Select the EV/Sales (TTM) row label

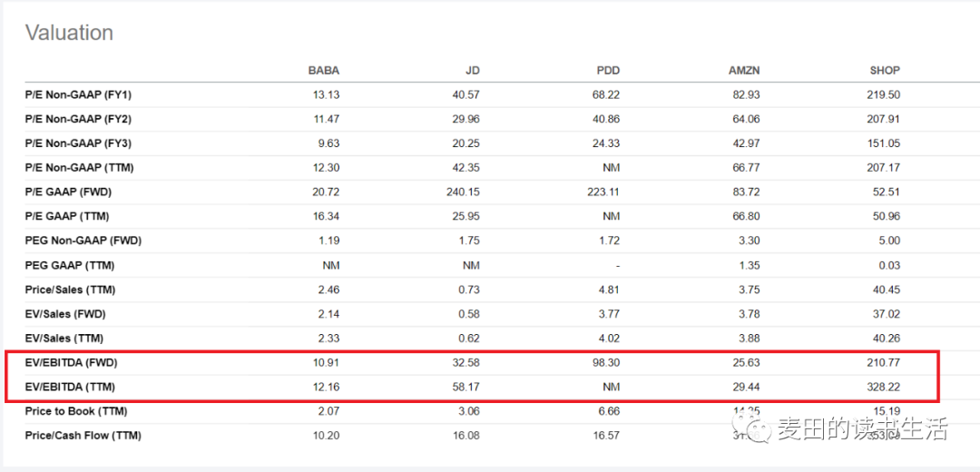[64, 339]
